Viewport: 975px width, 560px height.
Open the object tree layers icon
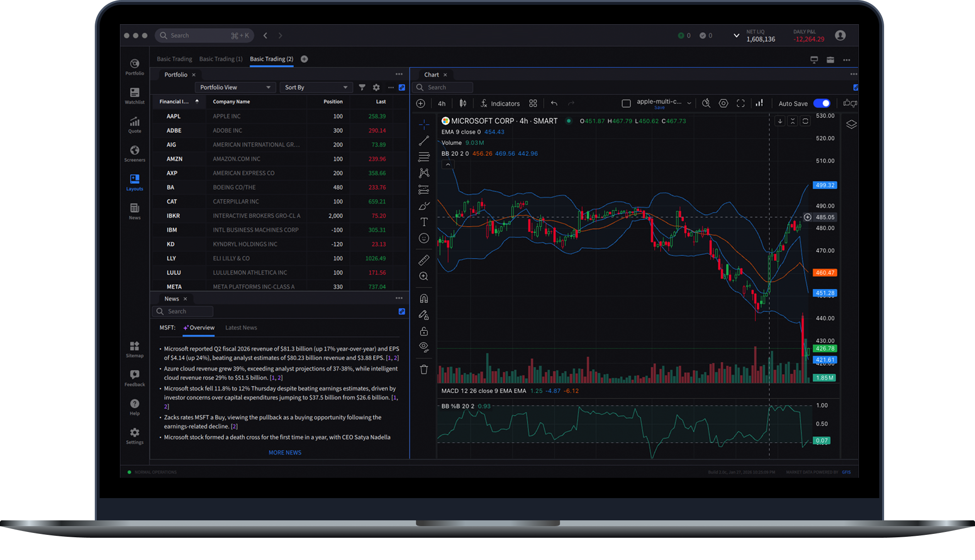point(851,124)
